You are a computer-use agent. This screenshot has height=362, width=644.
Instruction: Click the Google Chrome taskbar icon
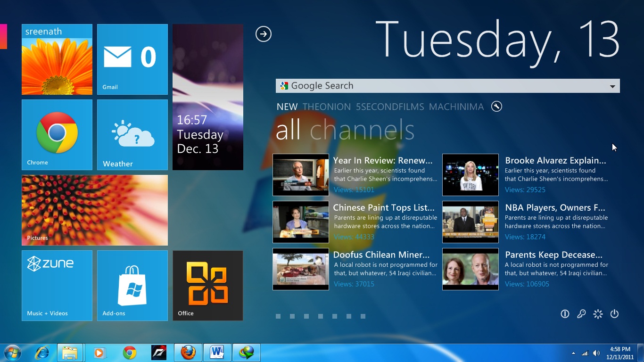pyautogui.click(x=130, y=353)
